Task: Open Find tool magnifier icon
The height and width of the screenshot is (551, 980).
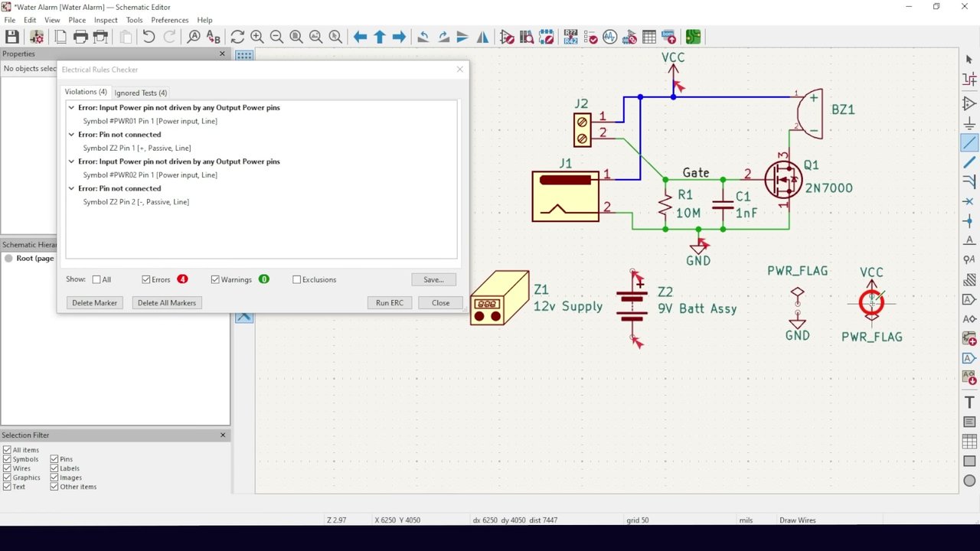Action: coord(194,37)
